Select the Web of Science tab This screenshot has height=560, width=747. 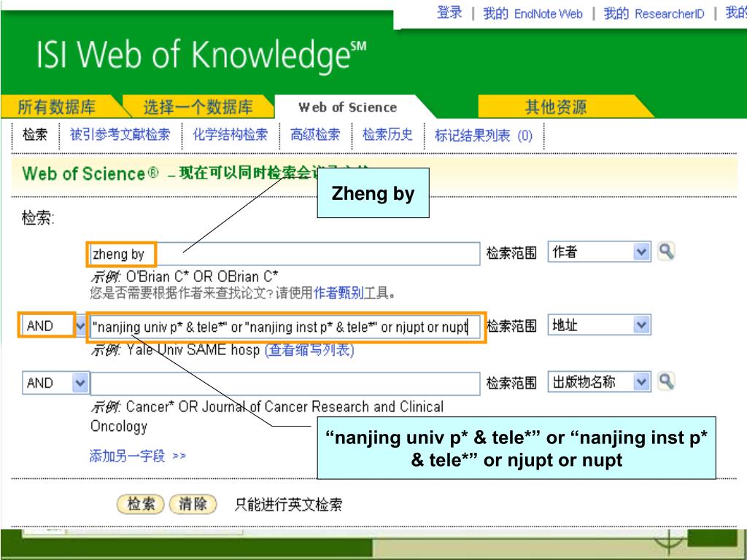pyautogui.click(x=348, y=107)
